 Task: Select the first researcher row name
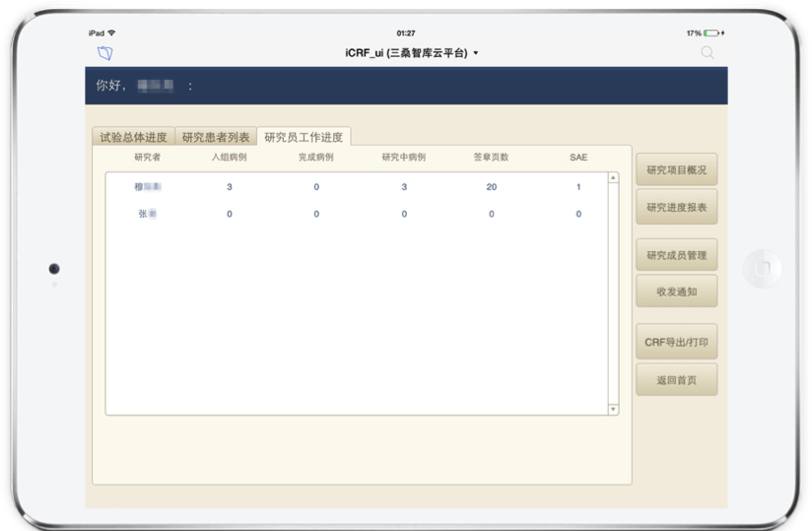pyautogui.click(x=147, y=186)
